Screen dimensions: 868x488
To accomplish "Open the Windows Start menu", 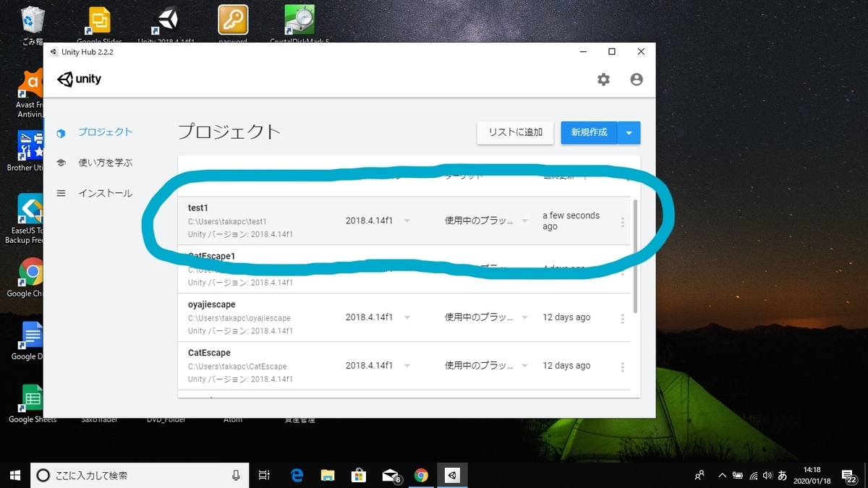I will [x=15, y=475].
